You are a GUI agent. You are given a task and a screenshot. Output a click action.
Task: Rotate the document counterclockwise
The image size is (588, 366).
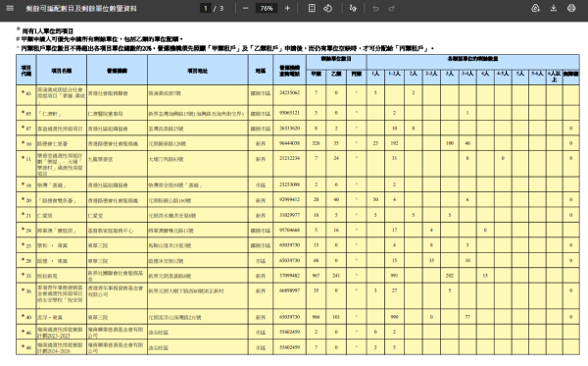328,8
